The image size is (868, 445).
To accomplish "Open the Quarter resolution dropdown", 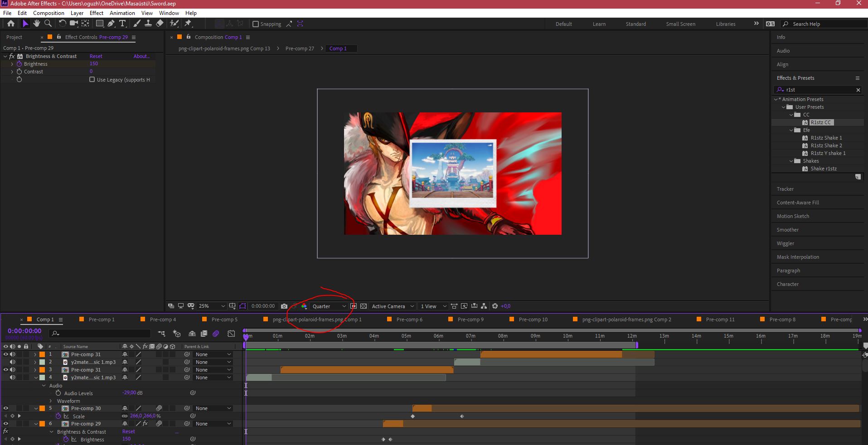I will (x=329, y=306).
